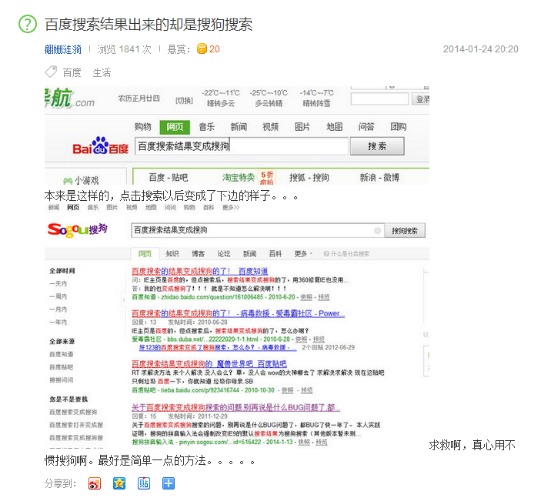554x501 pixels.
Task: Filter Sogou results by 一月内
Action: pyautogui.click(x=58, y=310)
